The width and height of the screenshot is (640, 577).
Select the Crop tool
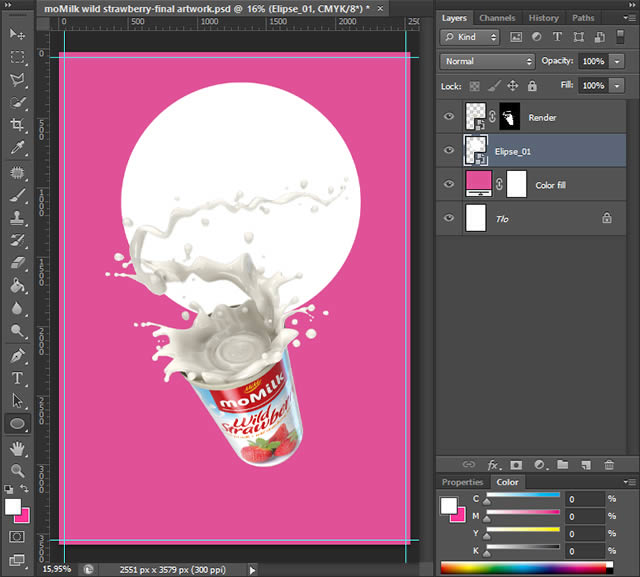click(x=17, y=125)
